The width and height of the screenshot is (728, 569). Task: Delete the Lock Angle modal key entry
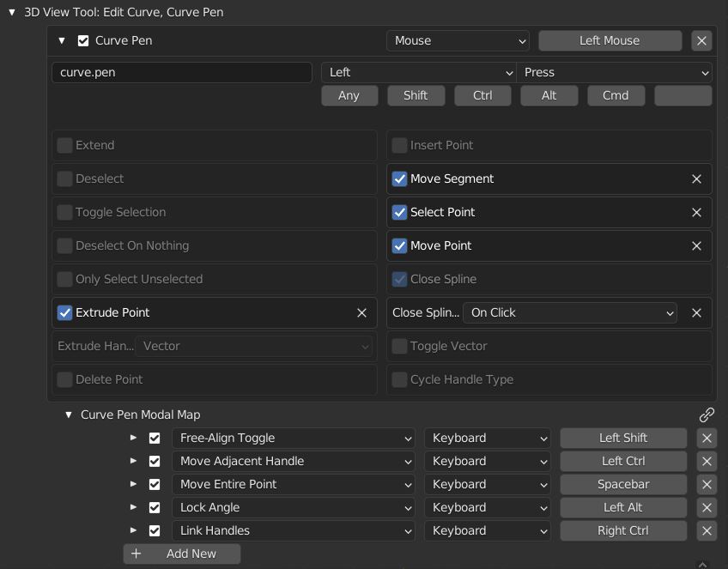click(706, 507)
